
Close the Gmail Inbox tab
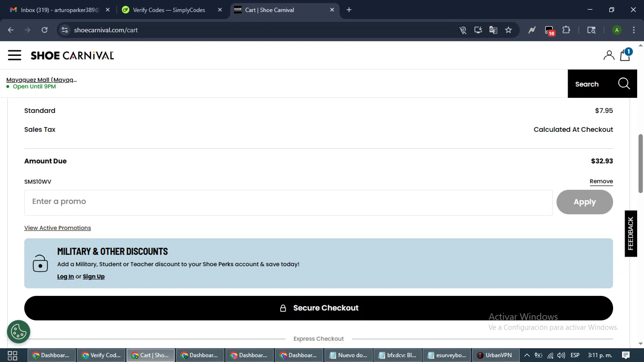coord(108,10)
